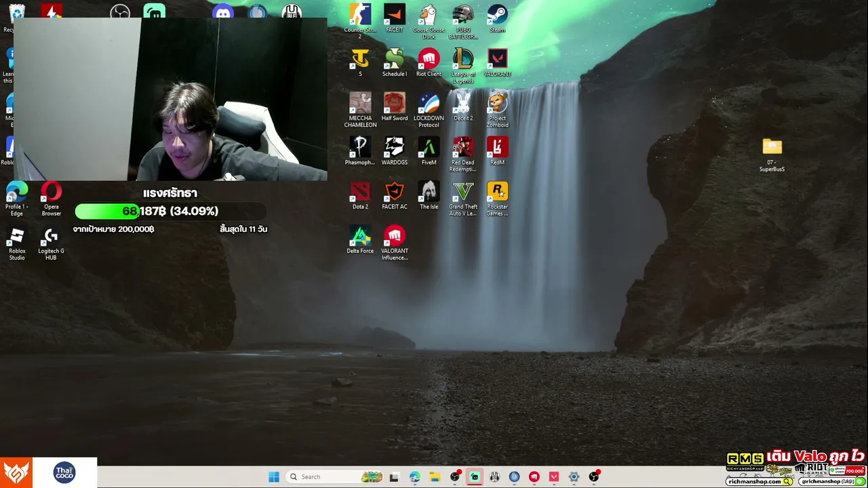
Task: Open Task View from the taskbar
Action: [394, 476]
